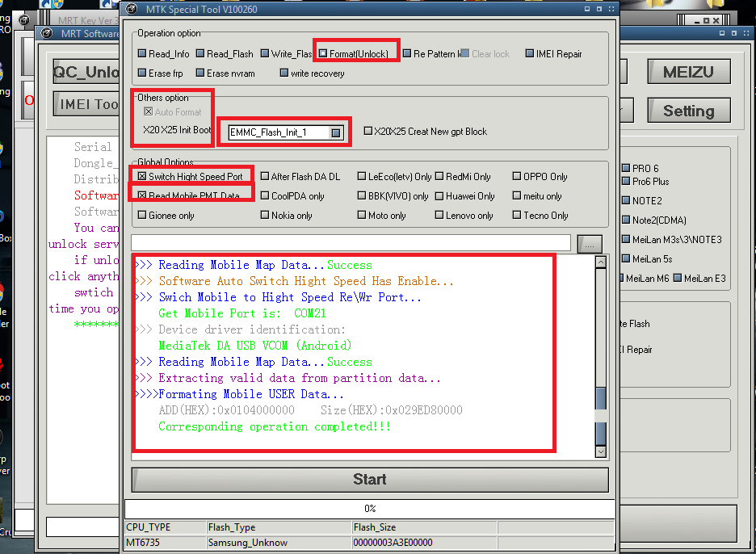Toggle Read Mobile PMT Data checkbox

(x=142, y=195)
